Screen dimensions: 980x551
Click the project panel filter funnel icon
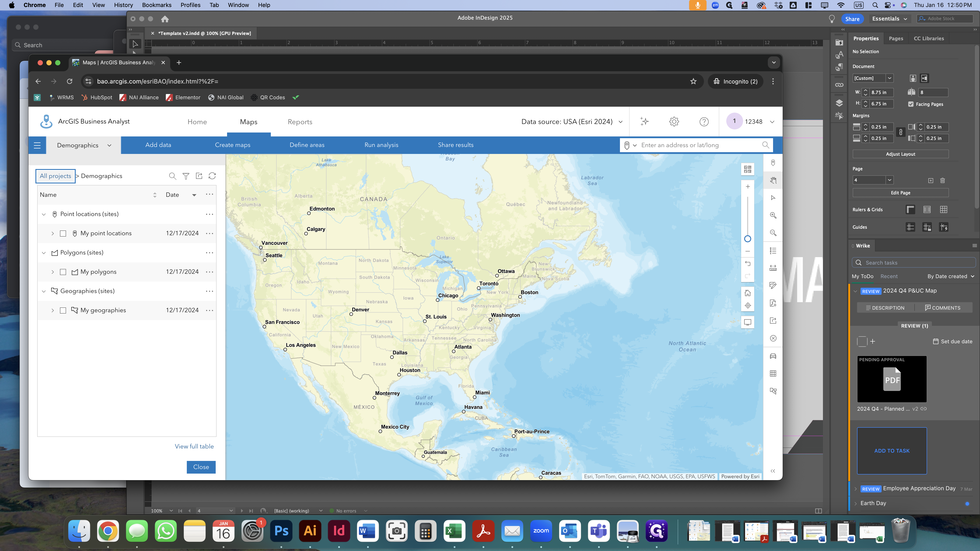point(186,176)
